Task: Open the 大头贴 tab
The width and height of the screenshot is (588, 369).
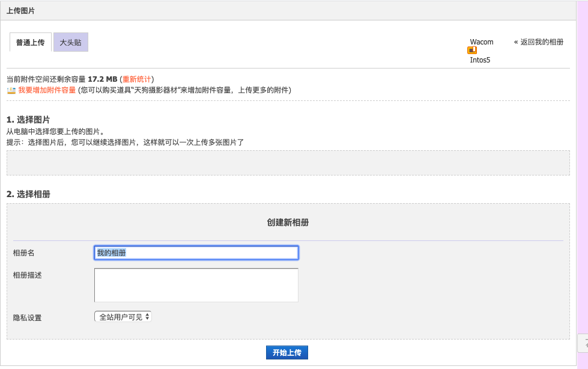Action: click(70, 43)
